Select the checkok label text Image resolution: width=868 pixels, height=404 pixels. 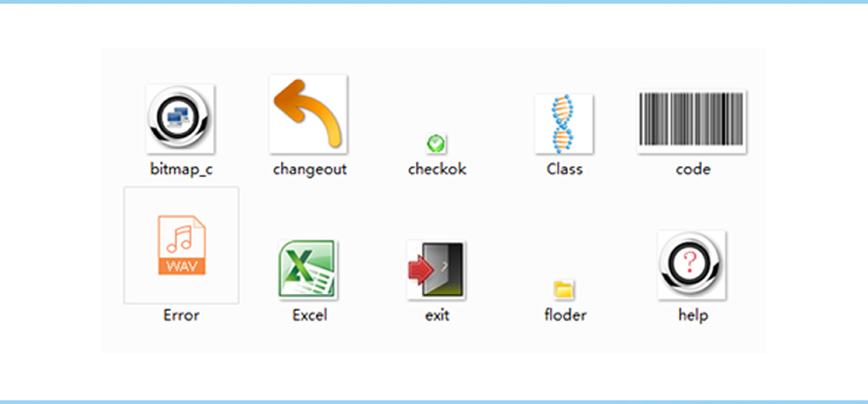point(437,169)
